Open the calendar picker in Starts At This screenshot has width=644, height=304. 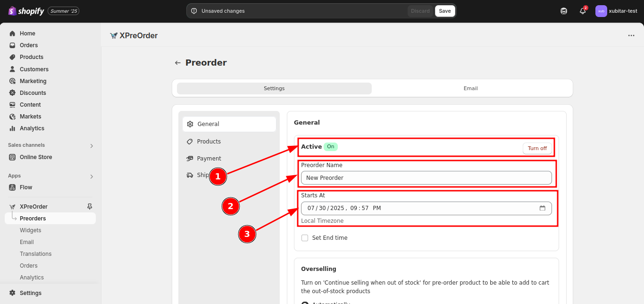point(542,208)
